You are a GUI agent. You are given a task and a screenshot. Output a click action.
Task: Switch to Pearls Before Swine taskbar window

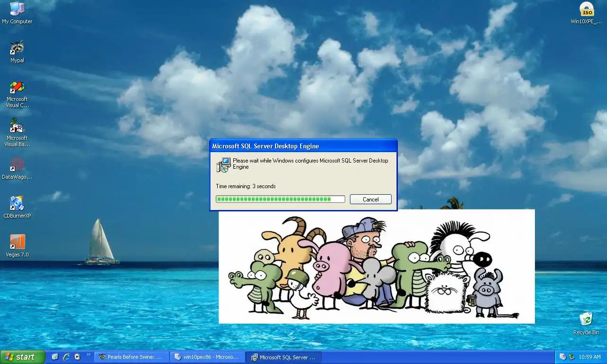(132, 357)
